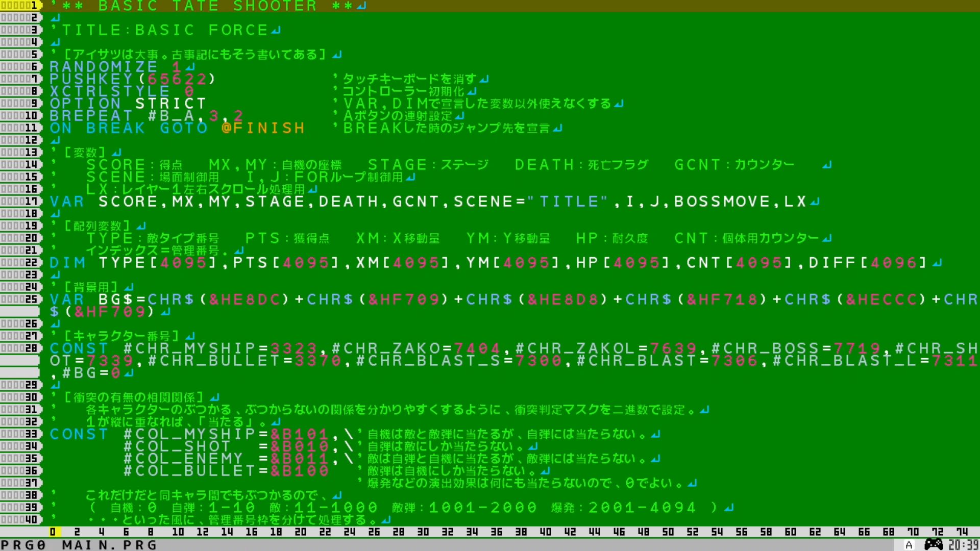Click the 20:39 clock in status bar

tap(963, 545)
